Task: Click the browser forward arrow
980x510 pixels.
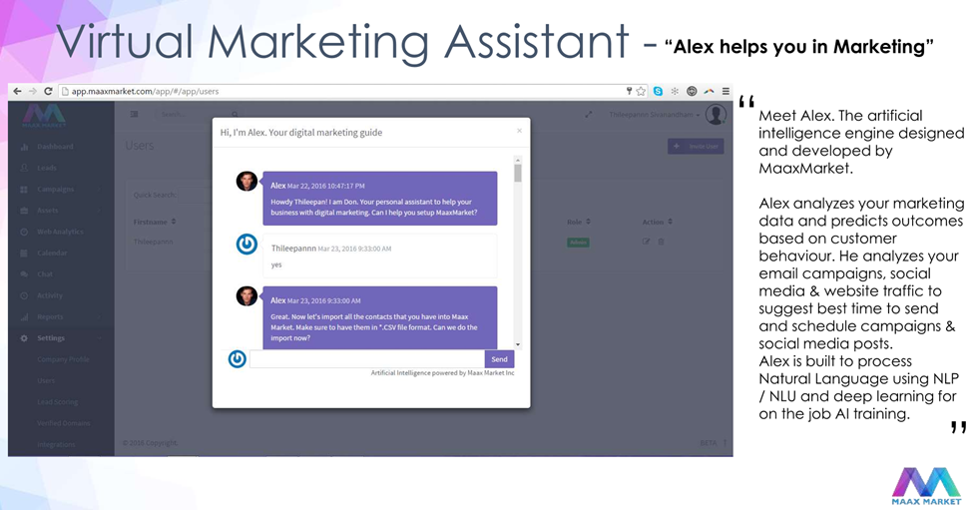Action: point(33,91)
